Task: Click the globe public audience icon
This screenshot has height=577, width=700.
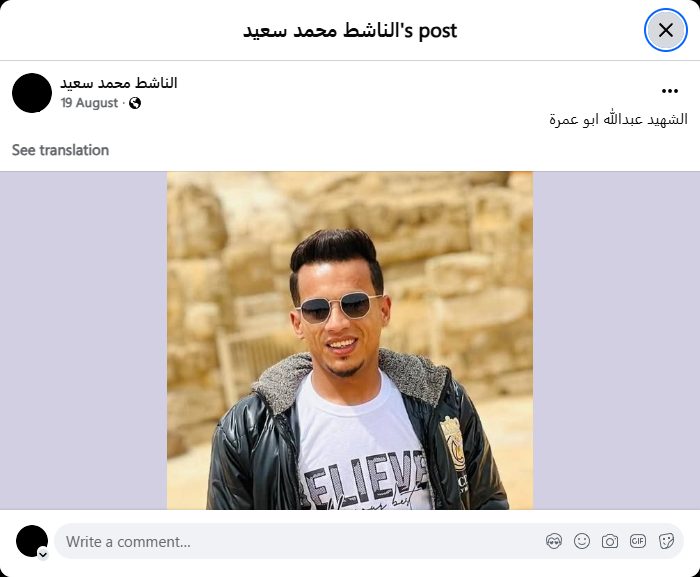Action: point(135,103)
